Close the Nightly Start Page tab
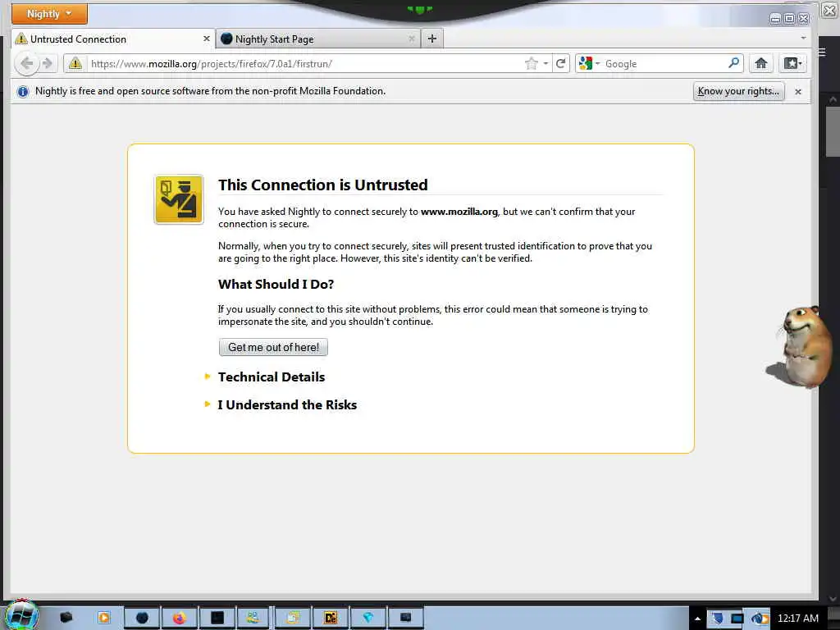 tap(412, 39)
